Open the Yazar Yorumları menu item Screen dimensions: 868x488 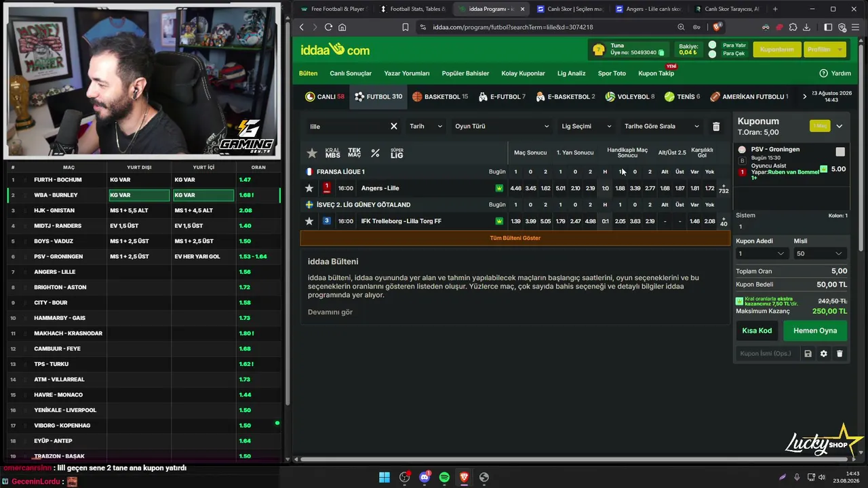pos(407,73)
